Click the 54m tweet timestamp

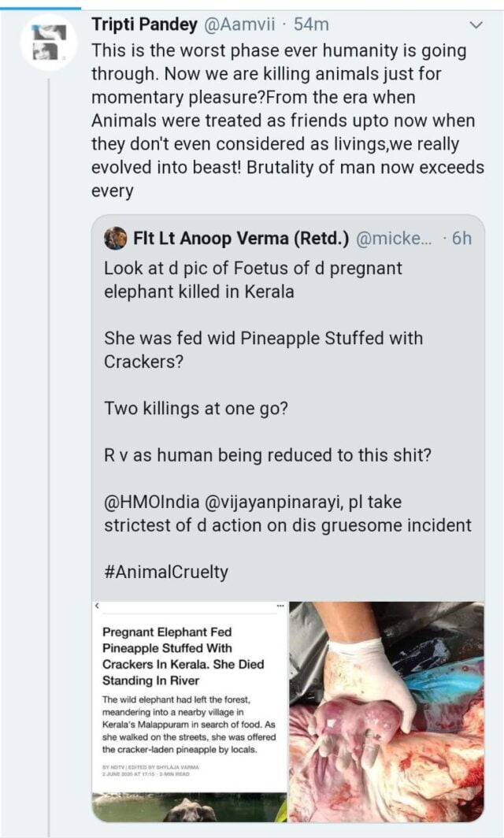(x=311, y=24)
